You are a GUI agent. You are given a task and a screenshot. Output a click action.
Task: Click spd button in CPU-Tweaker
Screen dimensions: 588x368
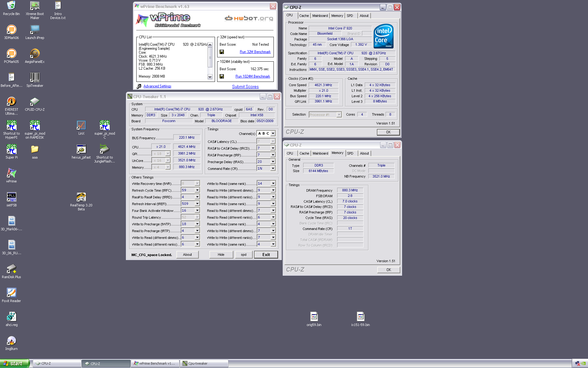click(243, 255)
